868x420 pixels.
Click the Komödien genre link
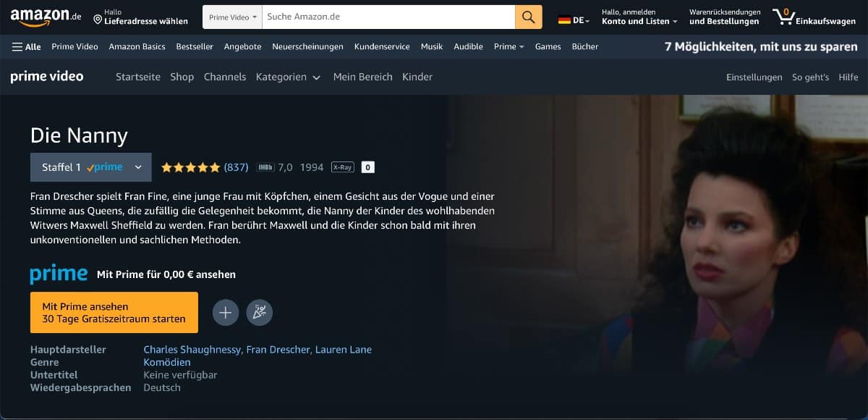click(167, 362)
